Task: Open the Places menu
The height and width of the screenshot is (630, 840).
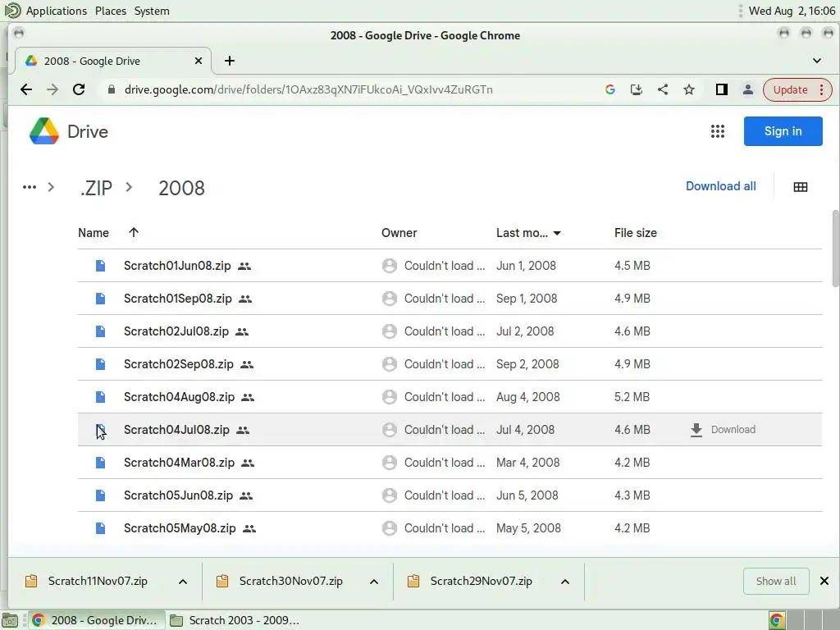Action: (110, 11)
